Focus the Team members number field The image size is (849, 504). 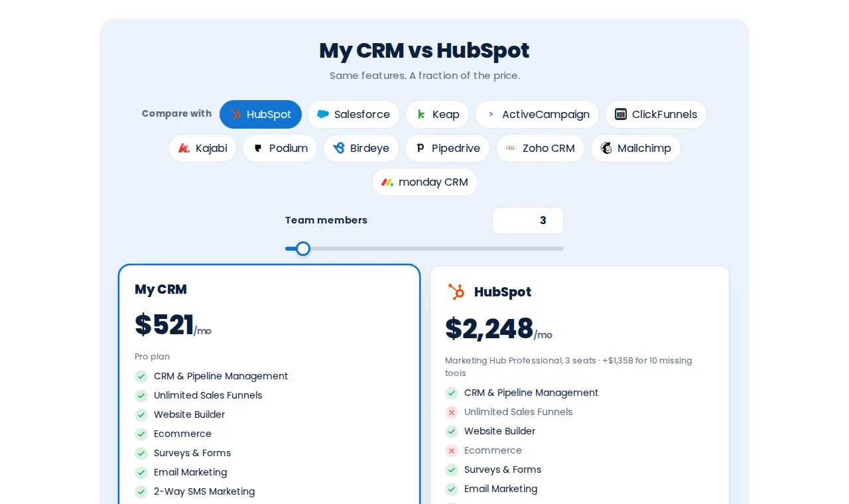pos(528,221)
